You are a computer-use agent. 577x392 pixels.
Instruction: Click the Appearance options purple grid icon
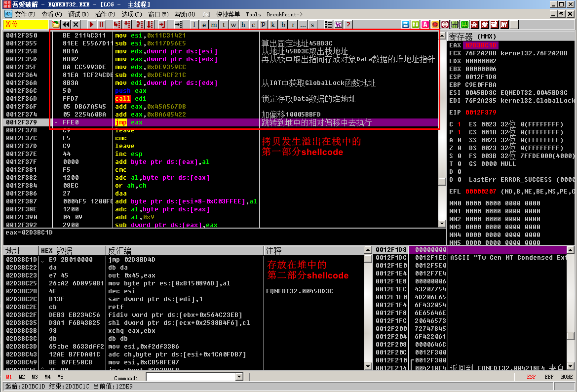[338, 25]
